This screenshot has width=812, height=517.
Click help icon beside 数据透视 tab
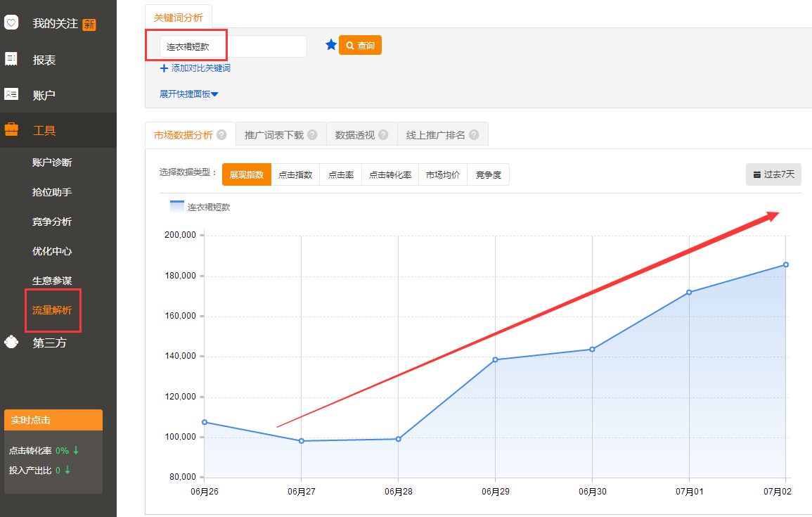[x=383, y=135]
